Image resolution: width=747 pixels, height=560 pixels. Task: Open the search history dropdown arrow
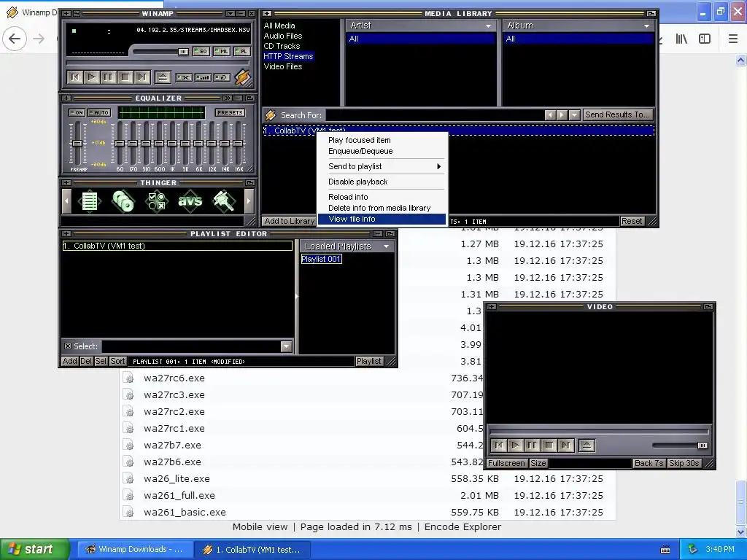click(x=575, y=115)
